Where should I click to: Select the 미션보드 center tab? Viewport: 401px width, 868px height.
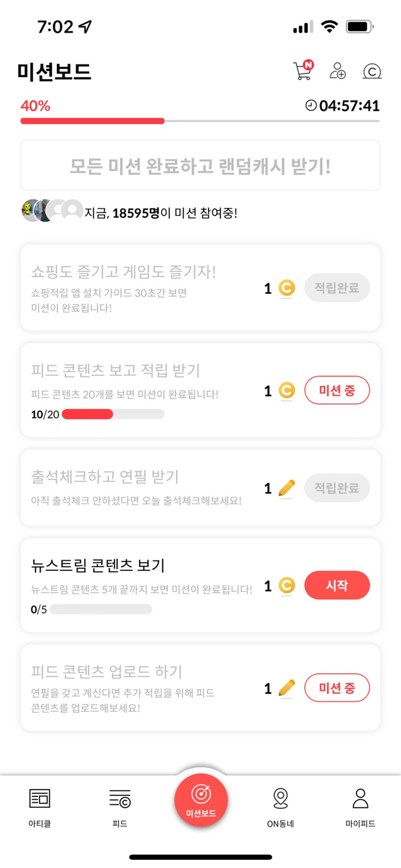tap(200, 800)
